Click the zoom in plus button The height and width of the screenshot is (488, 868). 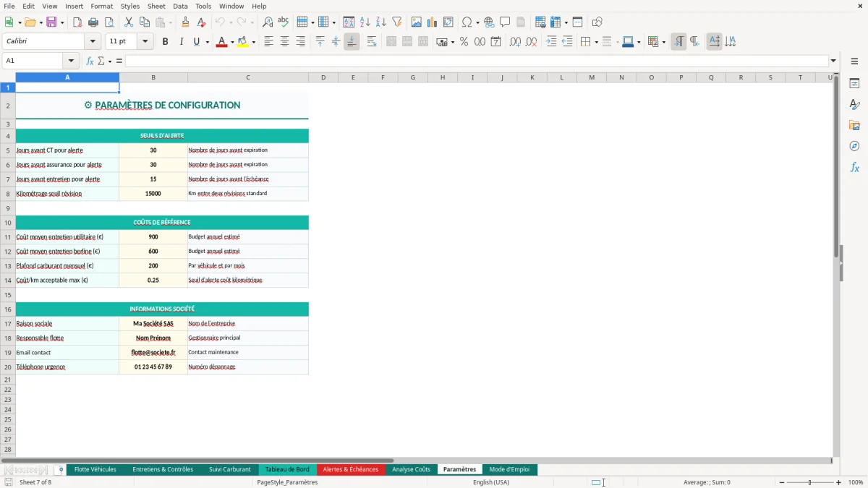tap(838, 482)
